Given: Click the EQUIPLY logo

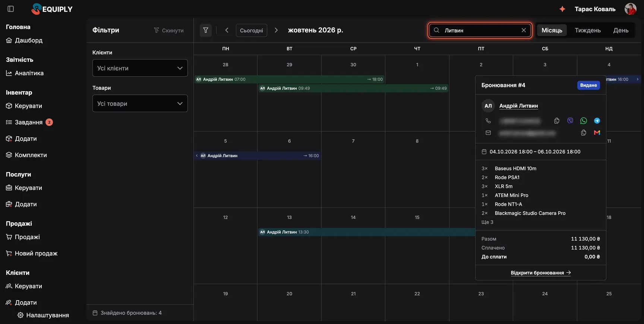Looking at the screenshot, I should (52, 9).
